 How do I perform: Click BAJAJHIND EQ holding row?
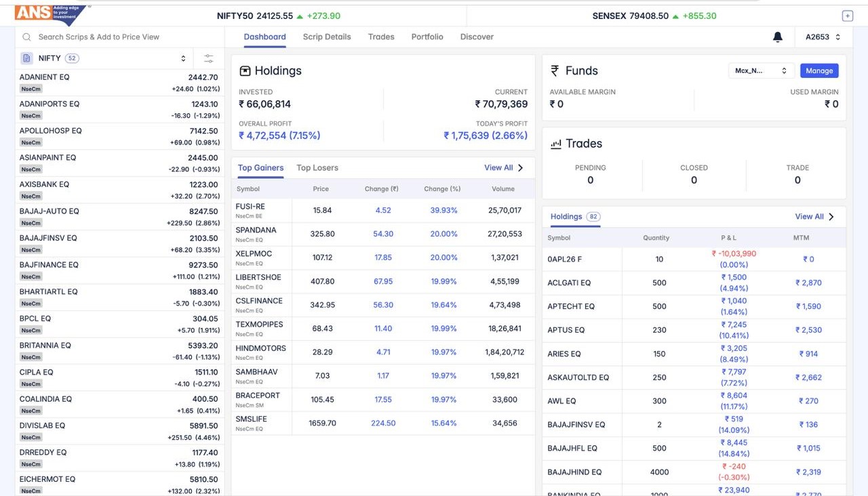(694, 472)
